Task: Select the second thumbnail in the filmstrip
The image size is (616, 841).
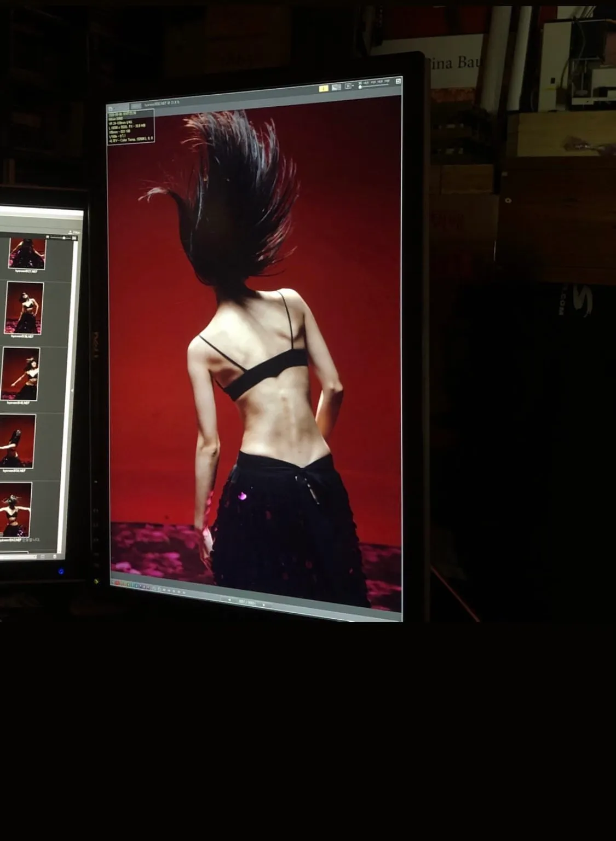Action: [x=25, y=308]
